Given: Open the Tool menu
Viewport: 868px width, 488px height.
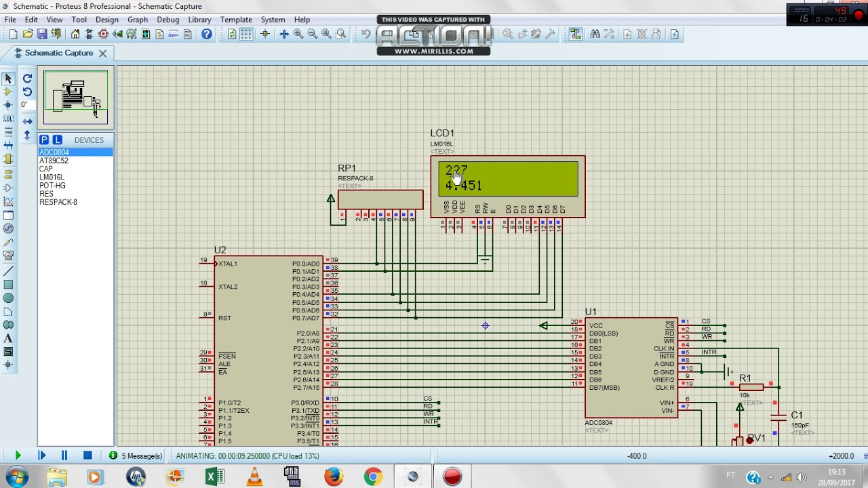Looking at the screenshot, I should [79, 20].
